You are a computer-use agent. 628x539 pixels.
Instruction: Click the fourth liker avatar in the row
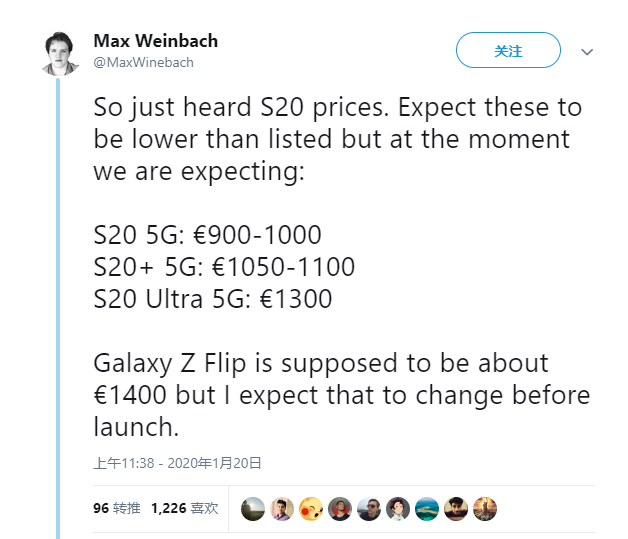pos(340,508)
